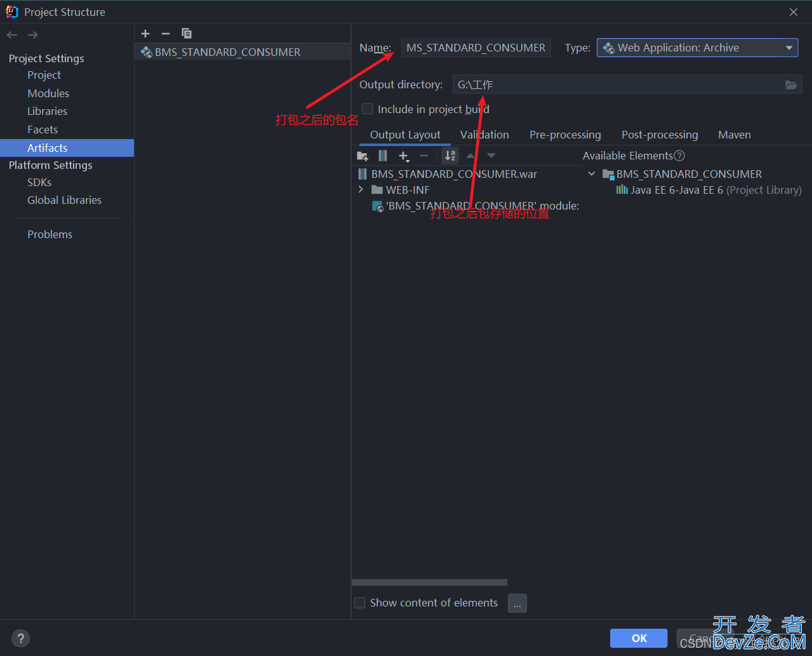Click ellipsis button beside Show content
Screen dimensions: 812x656
[x=517, y=603]
